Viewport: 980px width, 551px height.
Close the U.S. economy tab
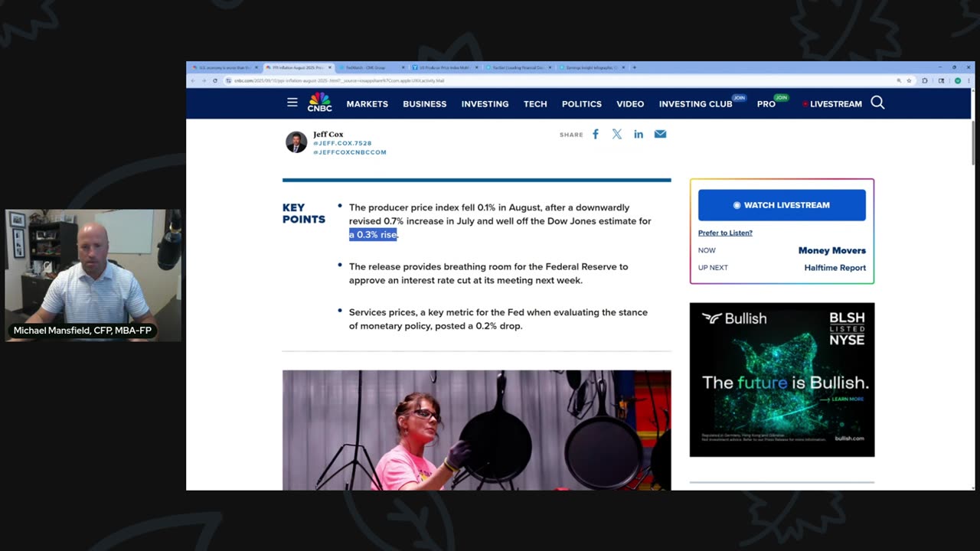pyautogui.click(x=256, y=67)
